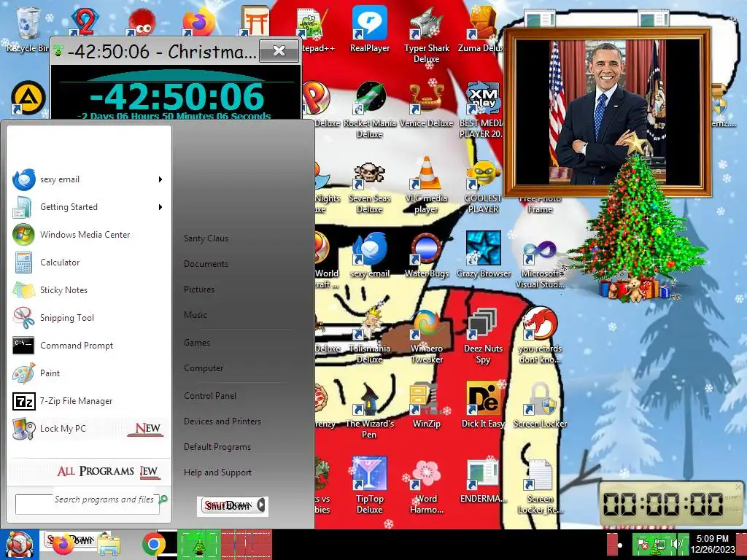Click the Search programs and files box

click(88, 504)
